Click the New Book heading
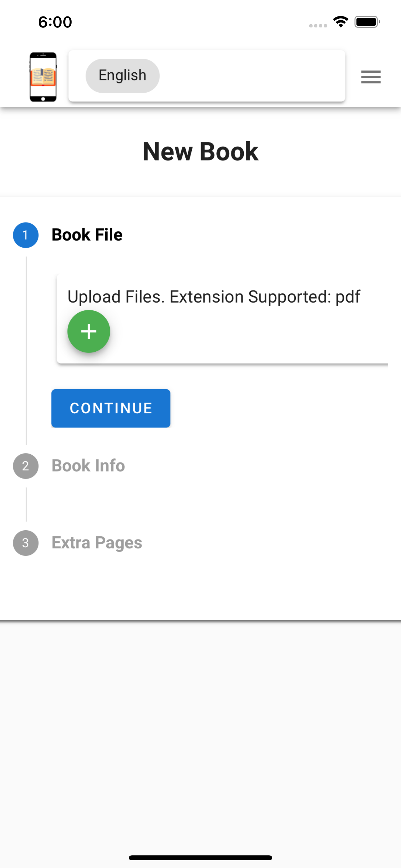This screenshot has height=868, width=401. click(x=200, y=152)
